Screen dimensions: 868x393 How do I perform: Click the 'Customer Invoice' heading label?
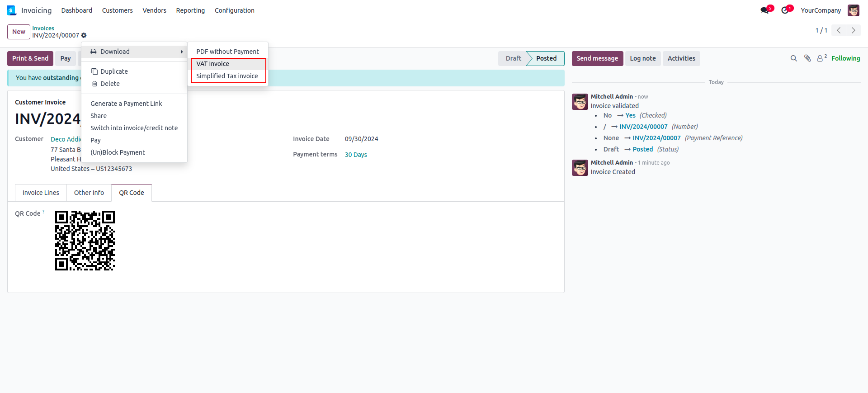coord(40,102)
